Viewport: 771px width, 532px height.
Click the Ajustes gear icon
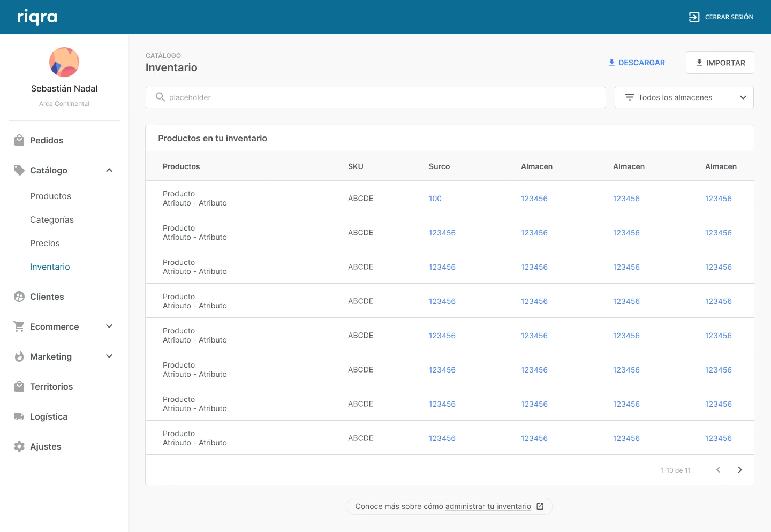pos(19,446)
